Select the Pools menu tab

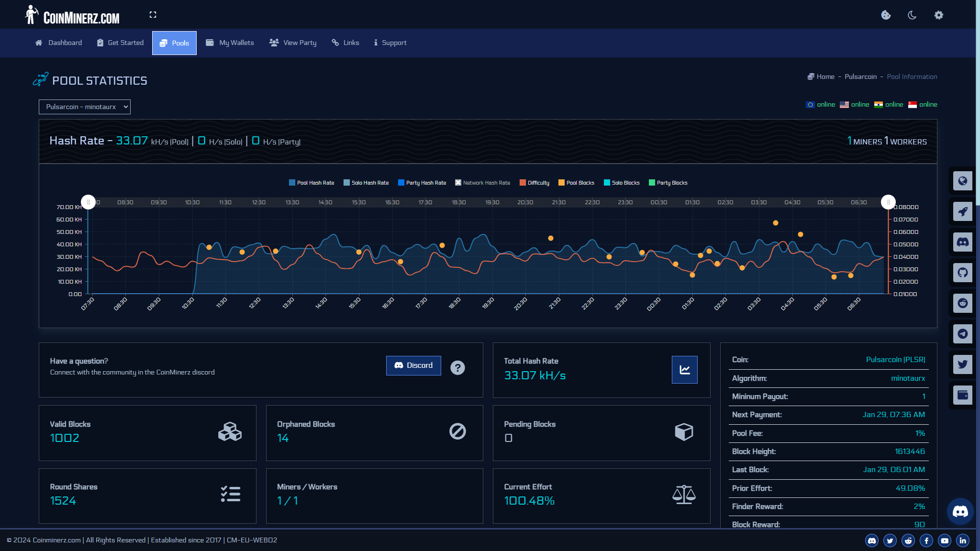pyautogui.click(x=174, y=43)
